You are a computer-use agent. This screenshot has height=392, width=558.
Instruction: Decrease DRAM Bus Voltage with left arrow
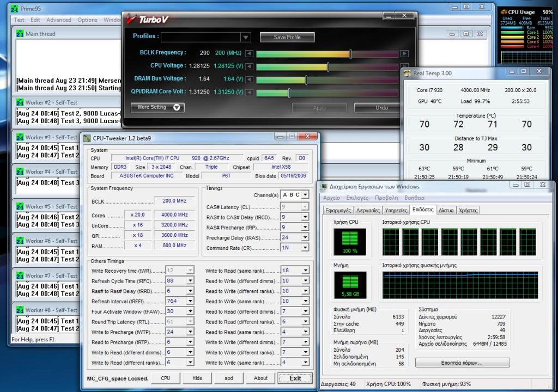tap(250, 79)
